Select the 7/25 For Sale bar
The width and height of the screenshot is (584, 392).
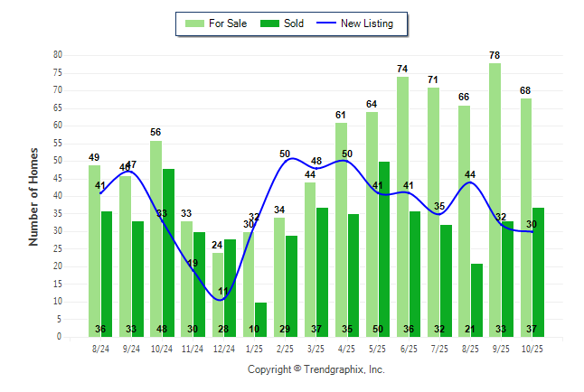[x=433, y=211]
